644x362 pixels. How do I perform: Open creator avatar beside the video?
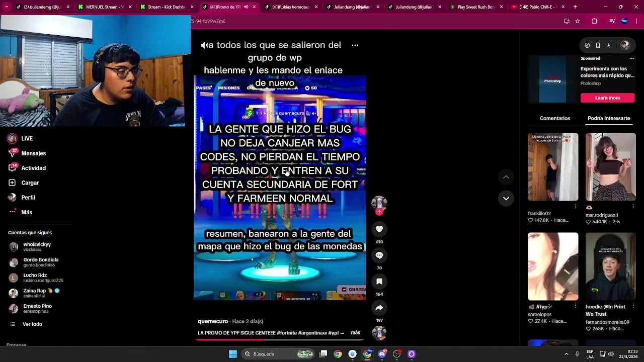click(x=379, y=203)
